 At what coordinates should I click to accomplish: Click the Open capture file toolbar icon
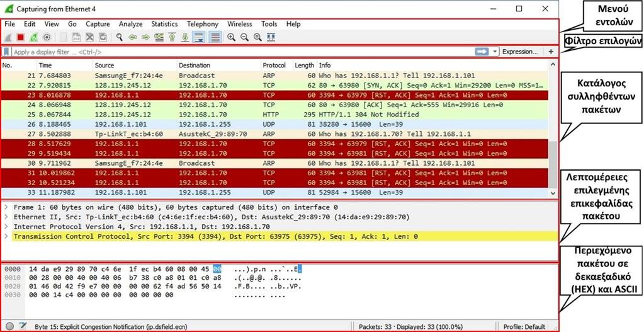[x=64, y=37]
